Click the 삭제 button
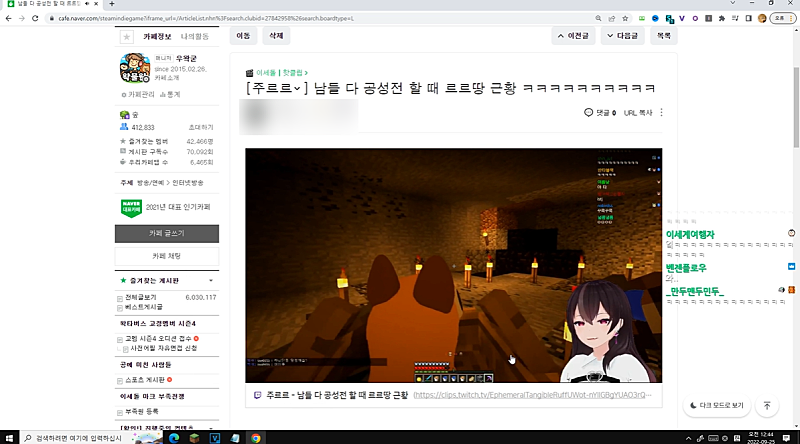The width and height of the screenshot is (800, 444). [x=276, y=36]
